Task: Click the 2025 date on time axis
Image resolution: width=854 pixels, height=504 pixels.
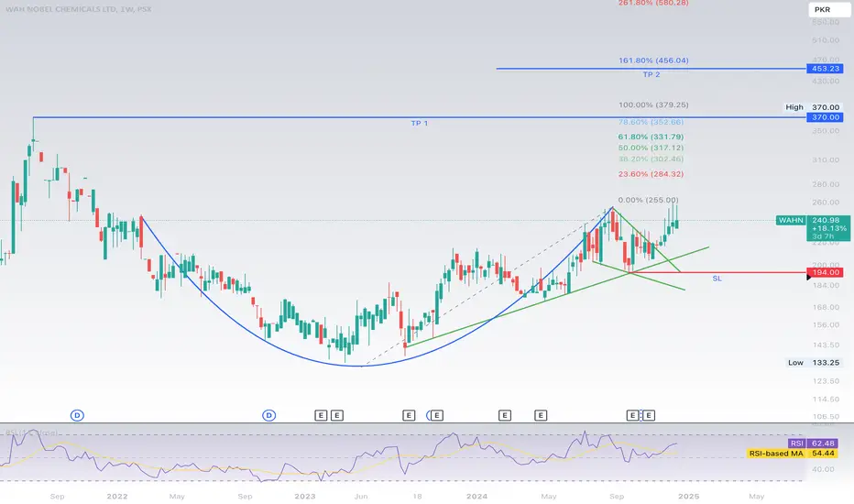Action: [689, 497]
